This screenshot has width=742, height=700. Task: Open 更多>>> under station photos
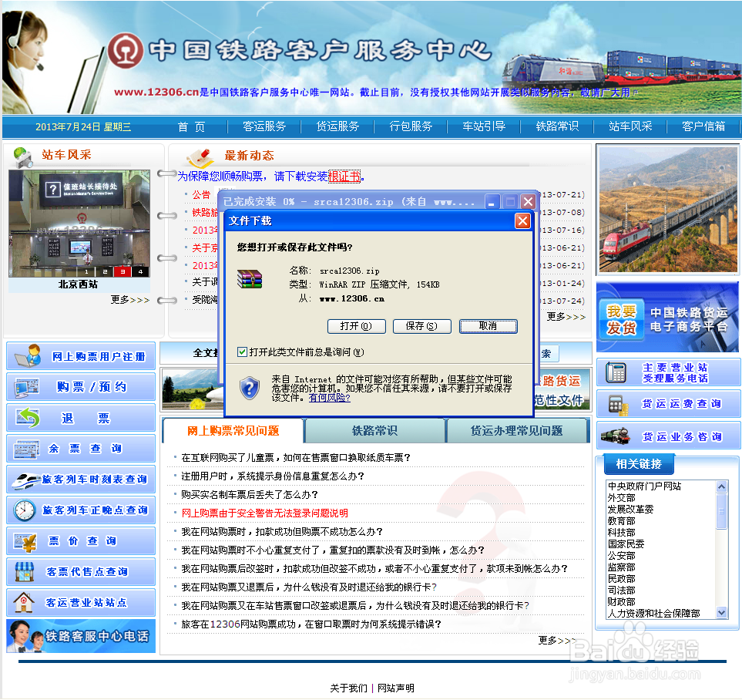(130, 300)
